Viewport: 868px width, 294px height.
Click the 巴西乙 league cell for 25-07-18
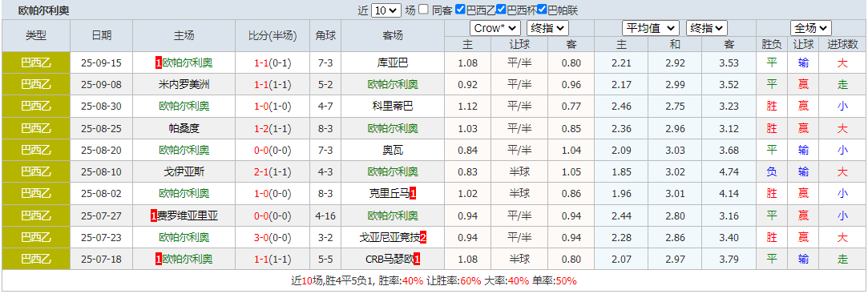[36, 259]
